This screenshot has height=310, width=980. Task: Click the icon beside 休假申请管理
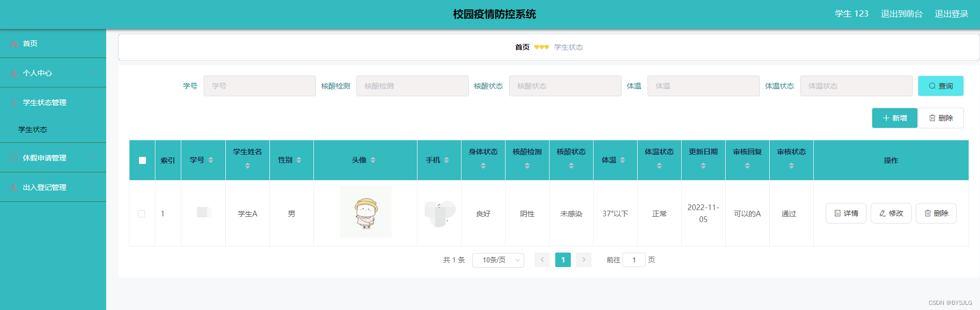click(14, 158)
